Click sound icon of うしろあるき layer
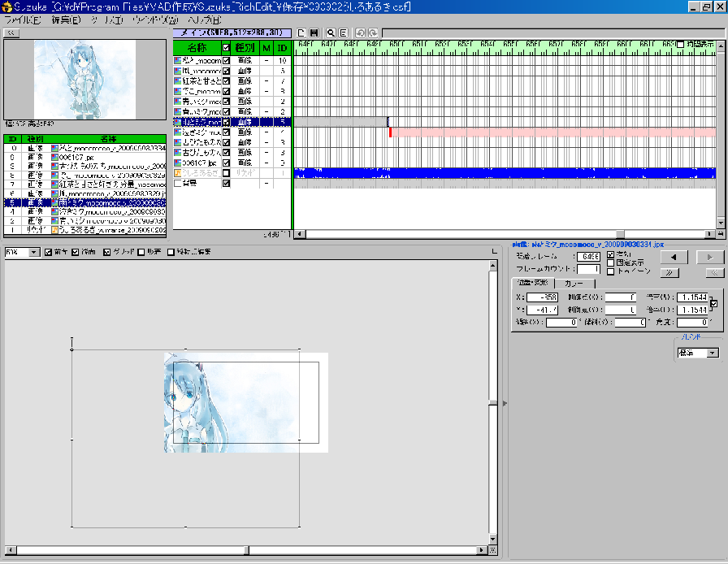The height and width of the screenshot is (564, 728). pyautogui.click(x=177, y=173)
